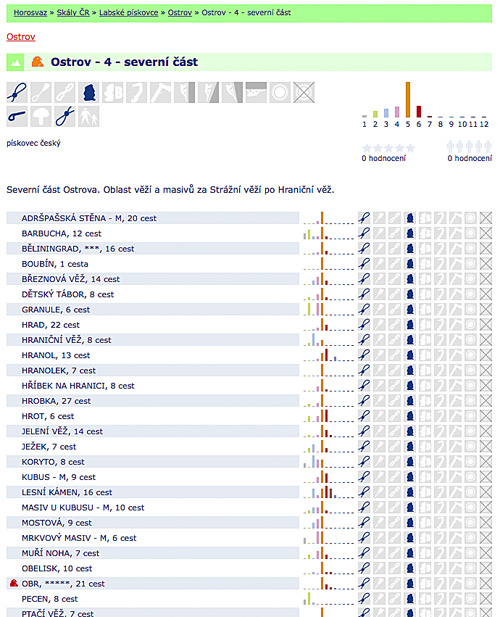Image resolution: width=500 pixels, height=617 pixels.
Task: Click the blue rope knot icon in top icon row
Action: (x=17, y=92)
